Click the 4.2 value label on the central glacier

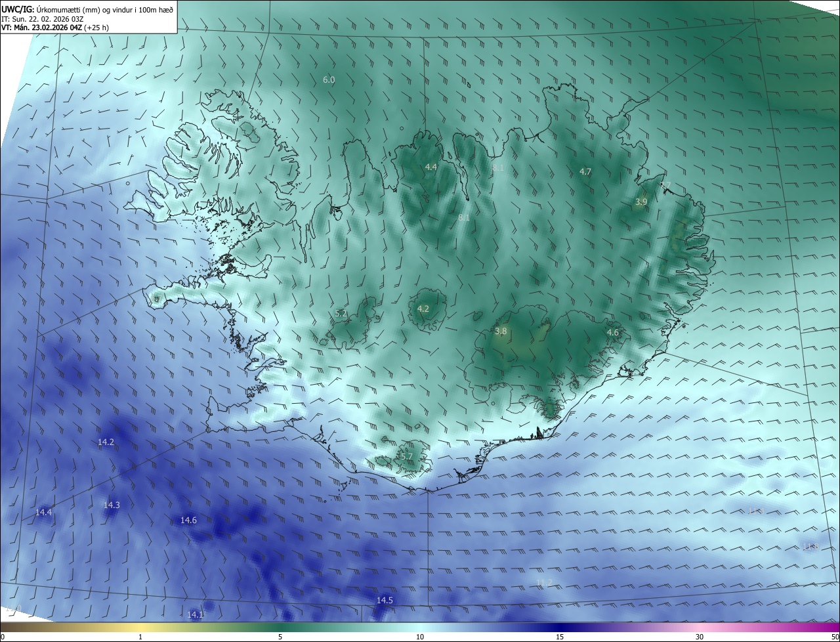coord(423,309)
